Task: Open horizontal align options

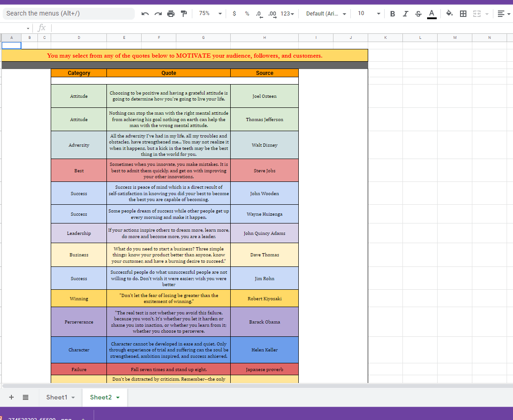Action: (503, 14)
